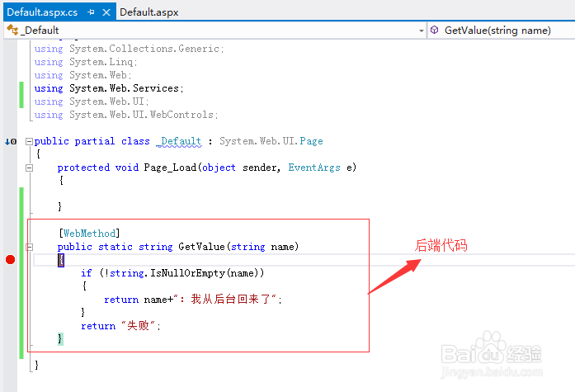Open the _Default class dropdown
The height and width of the screenshot is (392, 575).
point(422,31)
